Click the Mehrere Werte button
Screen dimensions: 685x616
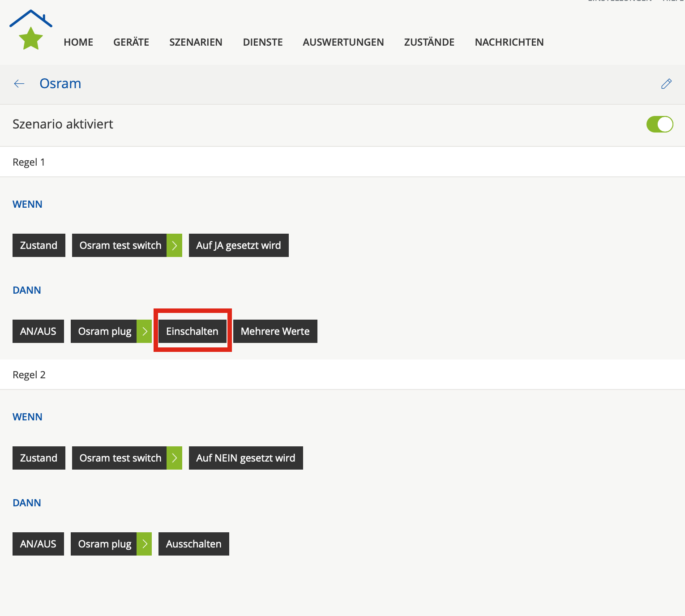point(275,331)
